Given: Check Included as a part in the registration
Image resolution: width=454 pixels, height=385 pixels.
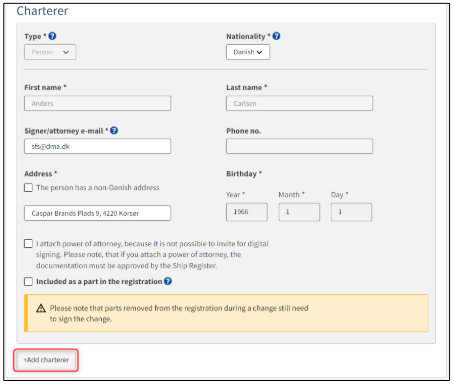Looking at the screenshot, I should click(x=28, y=282).
